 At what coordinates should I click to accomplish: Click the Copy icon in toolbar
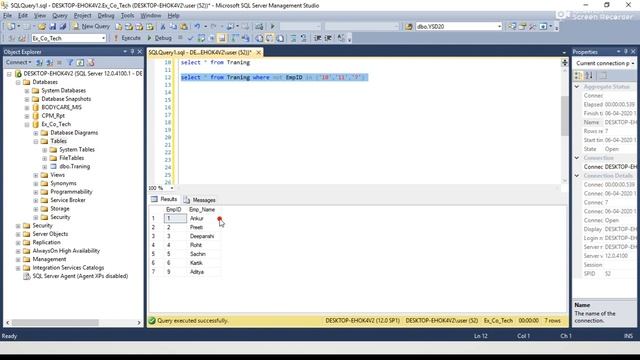(173, 27)
